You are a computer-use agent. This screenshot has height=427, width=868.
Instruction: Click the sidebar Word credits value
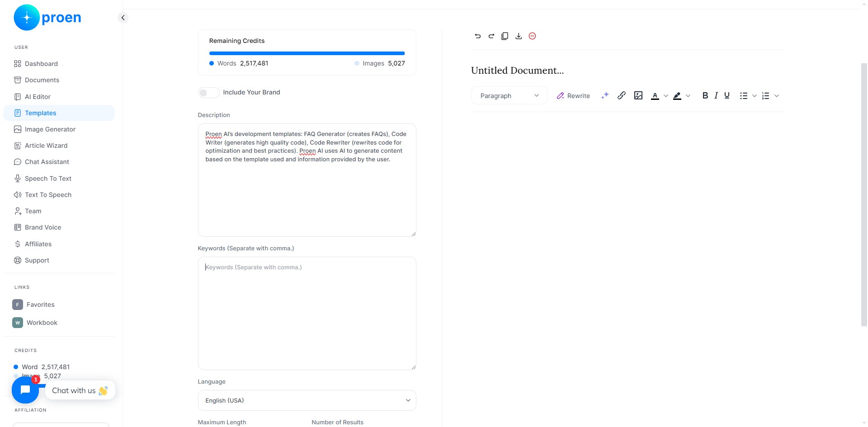[56, 367]
